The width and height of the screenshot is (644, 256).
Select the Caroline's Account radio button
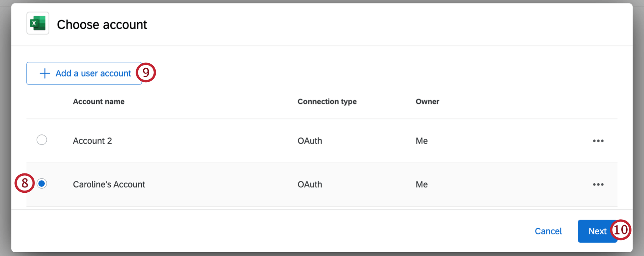(42, 184)
